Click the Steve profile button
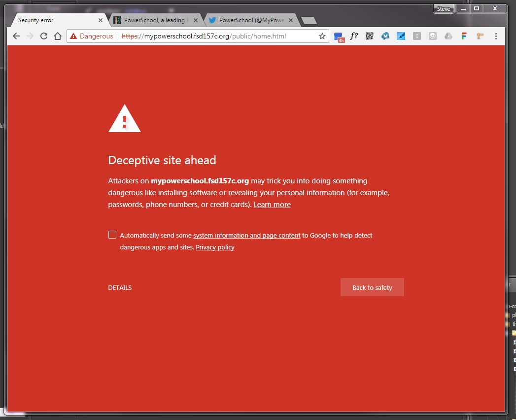516x420 pixels. click(443, 9)
